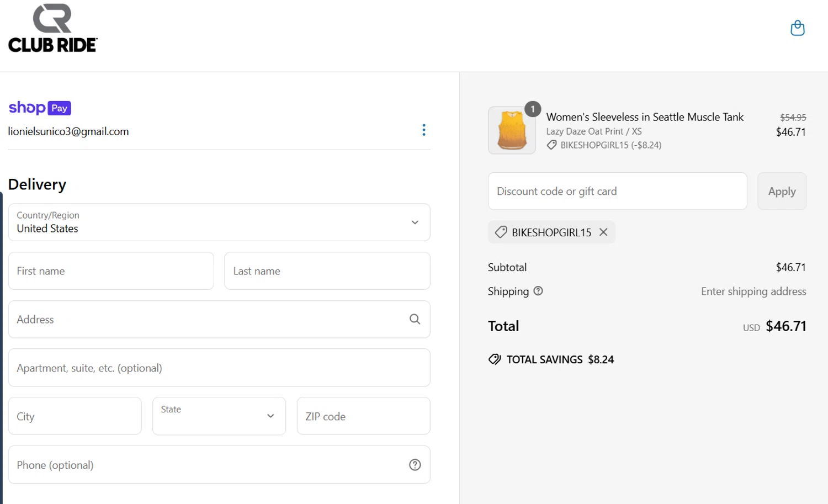The height and width of the screenshot is (504, 828).
Task: Click the product title Women's Sleeveless in Seattle Muscle Tank
Action: click(x=645, y=117)
